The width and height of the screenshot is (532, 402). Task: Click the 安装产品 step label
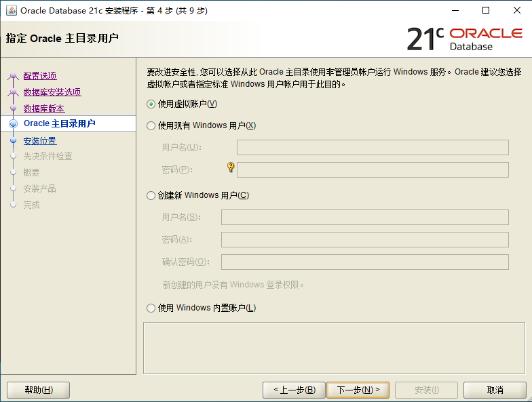coord(39,188)
